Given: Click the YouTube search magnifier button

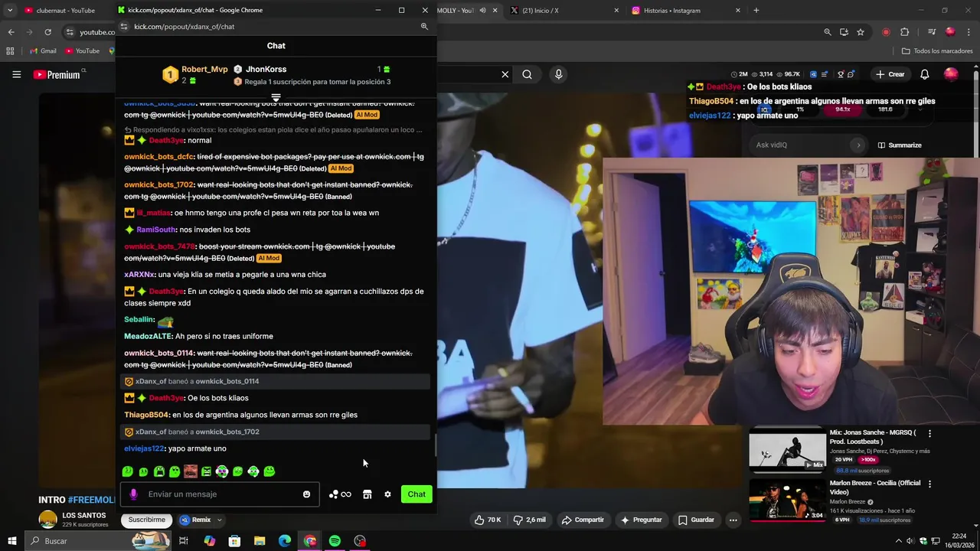Looking at the screenshot, I should pyautogui.click(x=528, y=74).
